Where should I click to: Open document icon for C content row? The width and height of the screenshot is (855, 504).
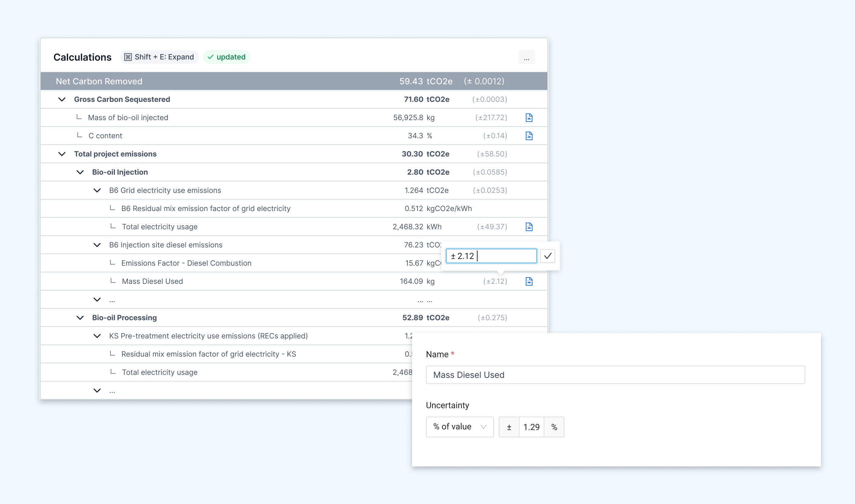pos(529,136)
